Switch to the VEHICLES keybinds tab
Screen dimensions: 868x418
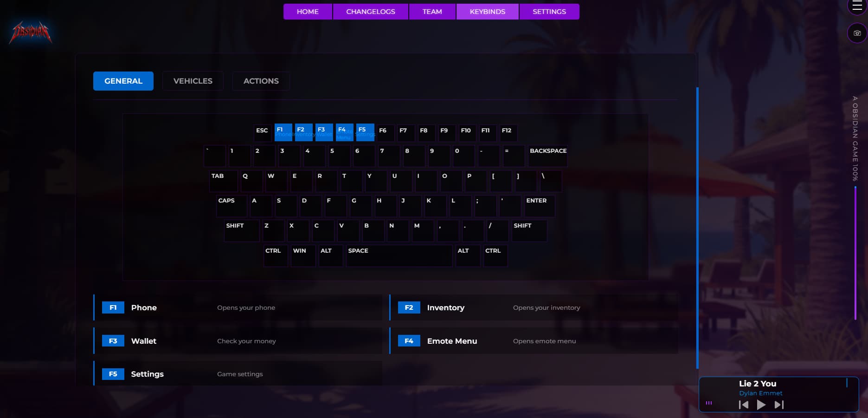[193, 81]
